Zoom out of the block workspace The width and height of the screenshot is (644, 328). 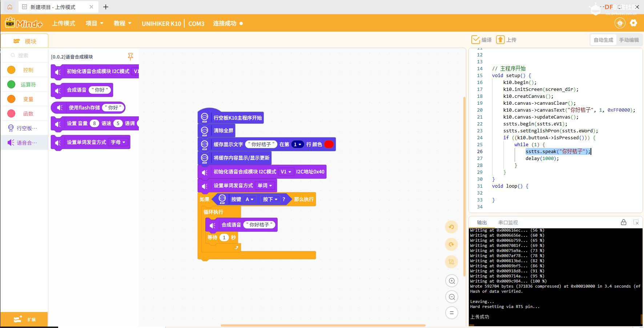point(452,297)
